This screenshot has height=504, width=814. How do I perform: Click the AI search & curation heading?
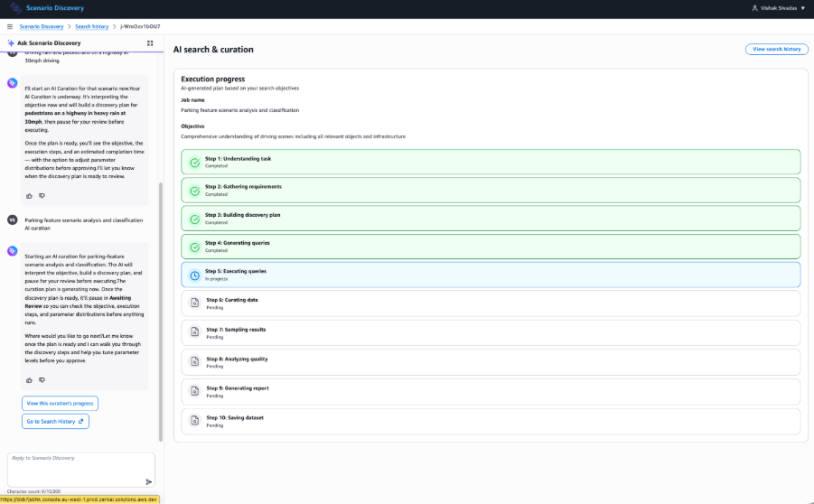coord(213,50)
